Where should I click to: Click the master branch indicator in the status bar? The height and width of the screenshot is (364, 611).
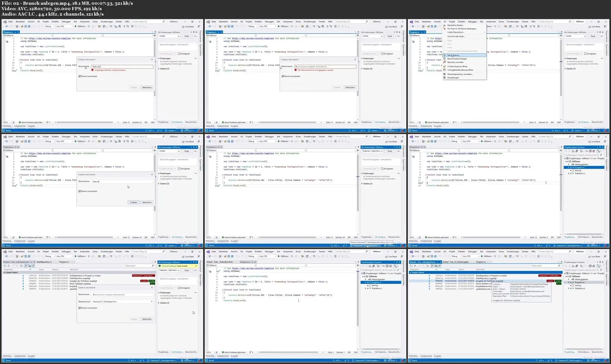171,131
